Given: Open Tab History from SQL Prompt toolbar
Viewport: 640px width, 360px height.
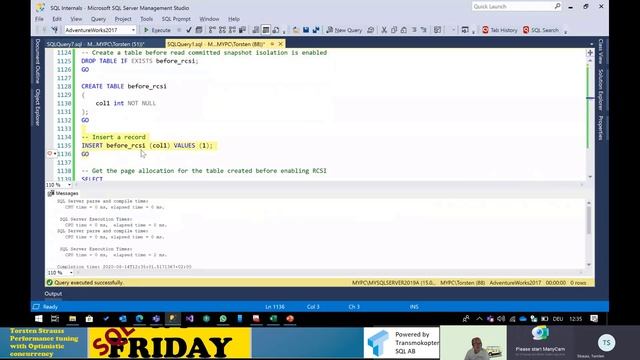Looking at the screenshot, I should coord(500,30).
